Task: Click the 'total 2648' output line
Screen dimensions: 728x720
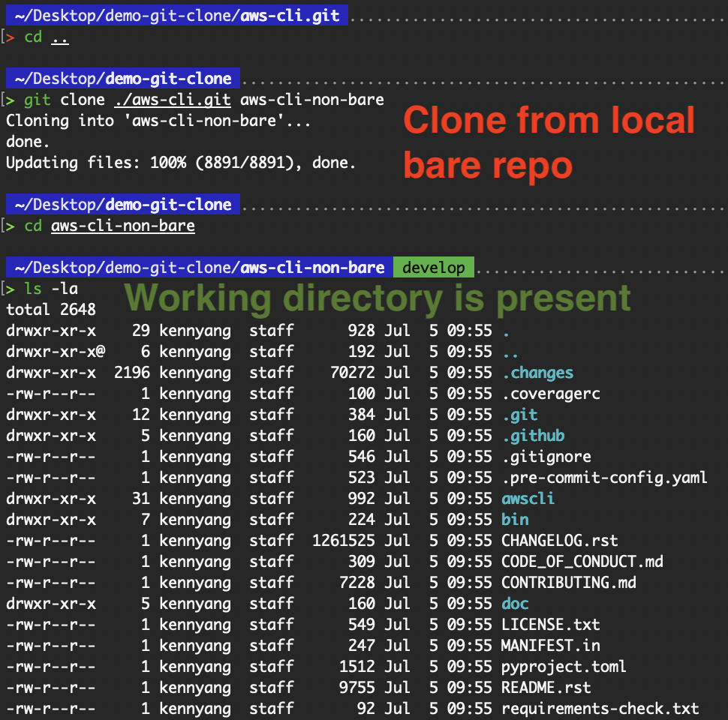Action: point(51,310)
